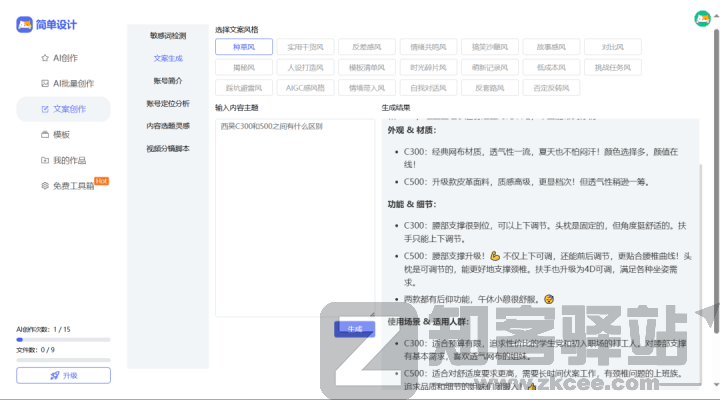
Task: Select the 对比风 style
Action: [x=613, y=47]
